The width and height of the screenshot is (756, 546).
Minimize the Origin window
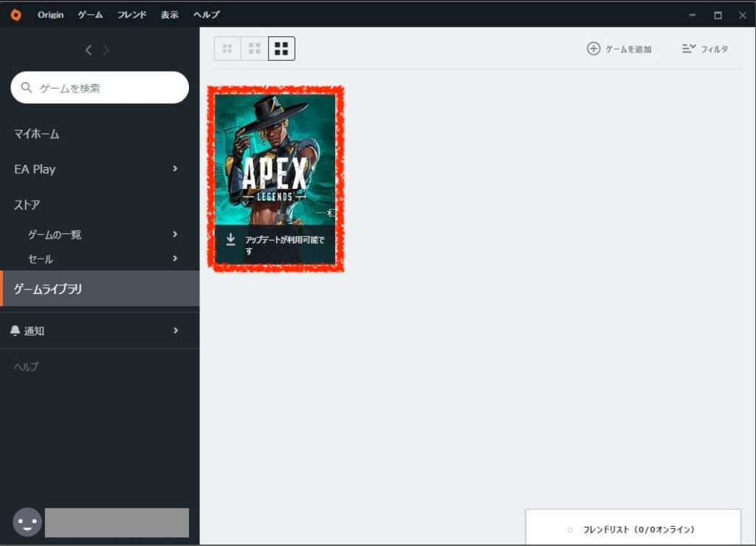pyautogui.click(x=693, y=15)
